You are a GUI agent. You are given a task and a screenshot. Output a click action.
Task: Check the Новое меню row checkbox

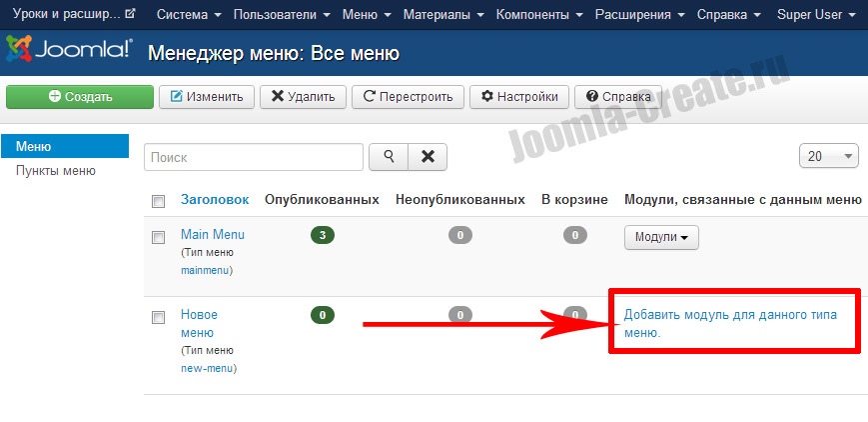coord(158,317)
